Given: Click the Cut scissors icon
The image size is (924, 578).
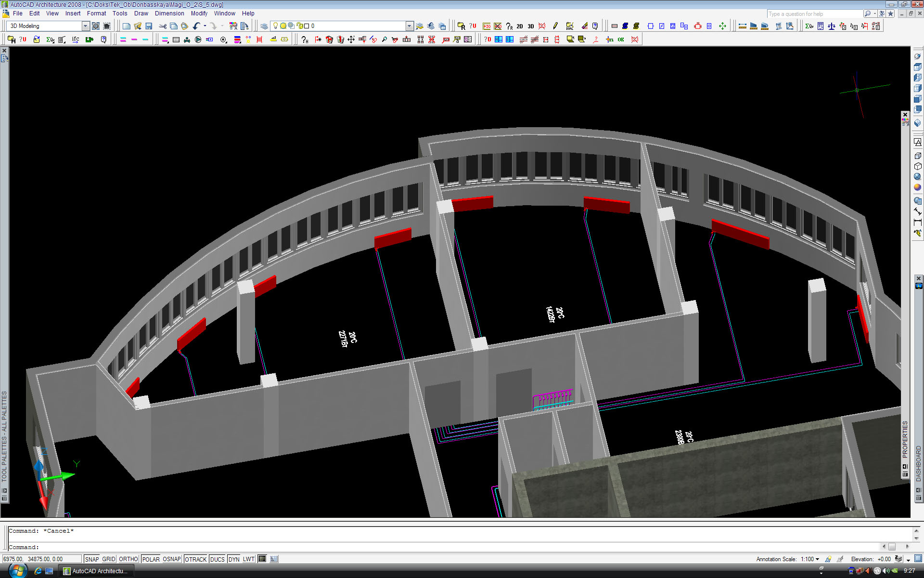Looking at the screenshot, I should pos(163,26).
